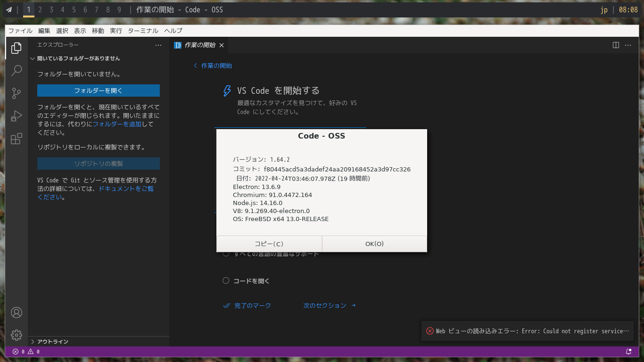This screenshot has height=362, width=644.
Task: Open notifications bell in status bar
Action: (x=628, y=352)
